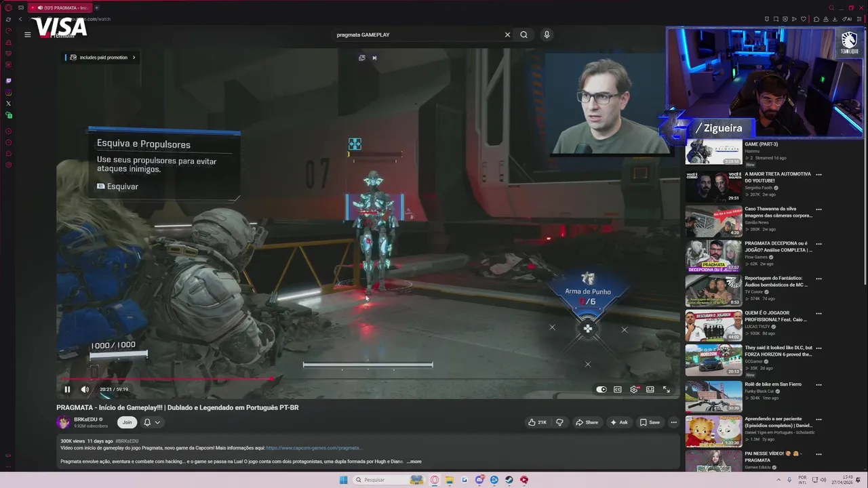Open options for 'Reportagem do Fantástico' video
This screenshot has width=868, height=488.
point(818,278)
